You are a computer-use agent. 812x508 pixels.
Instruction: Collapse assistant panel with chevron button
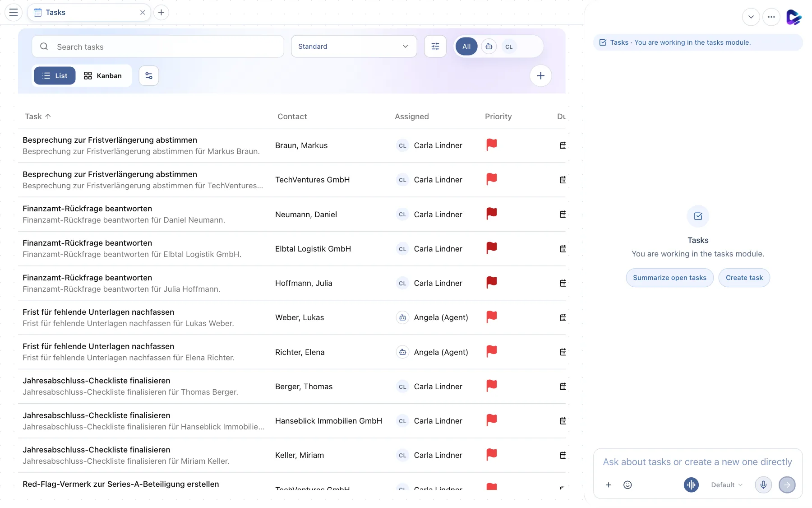coord(751,17)
